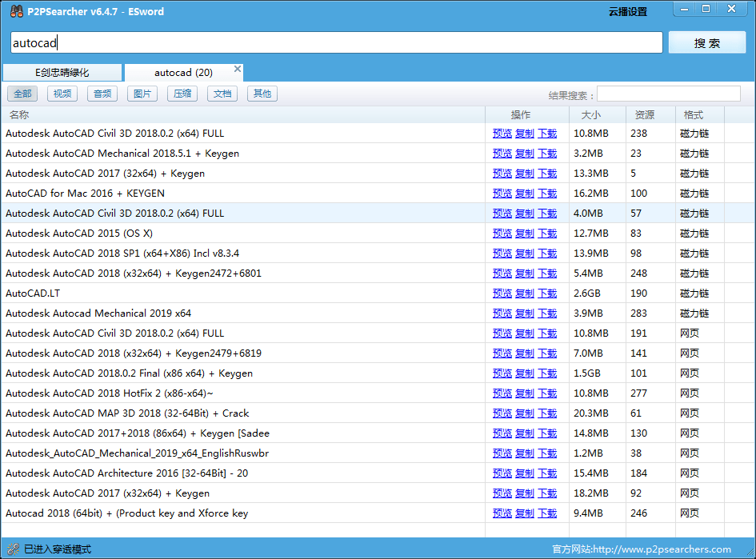Sort by the 大小 column header

pos(598,114)
